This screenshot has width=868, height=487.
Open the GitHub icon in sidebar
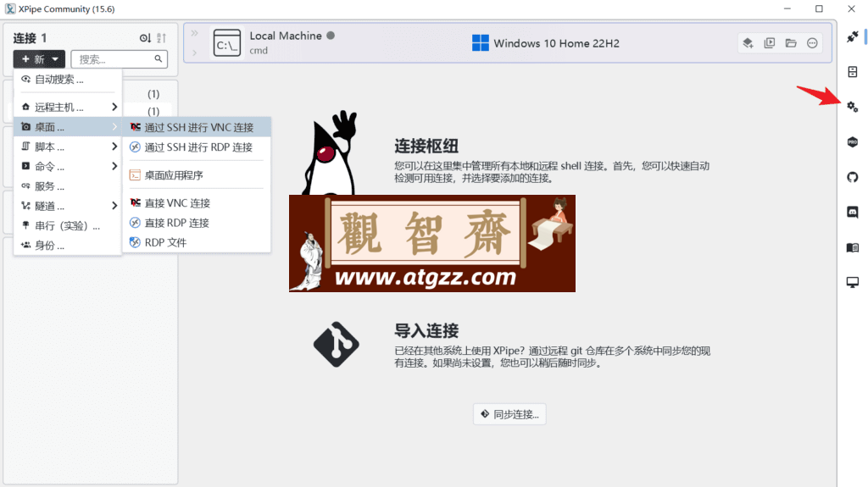(x=853, y=177)
